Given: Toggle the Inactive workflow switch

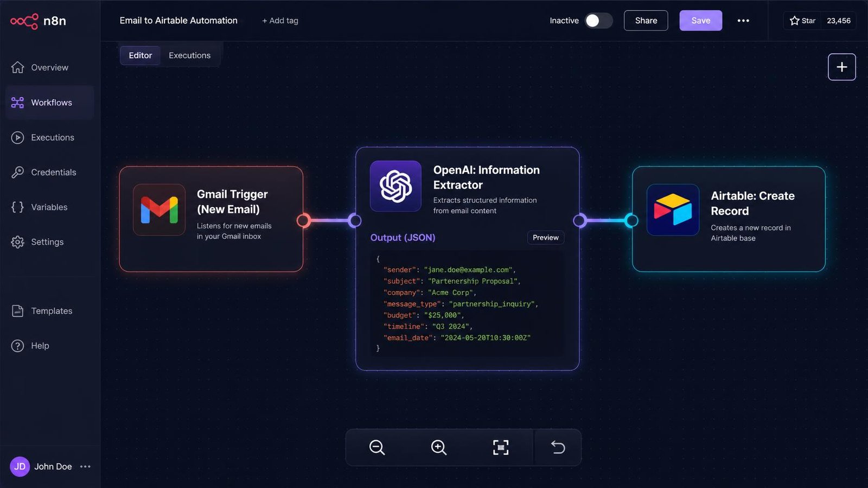Looking at the screenshot, I should tap(598, 21).
